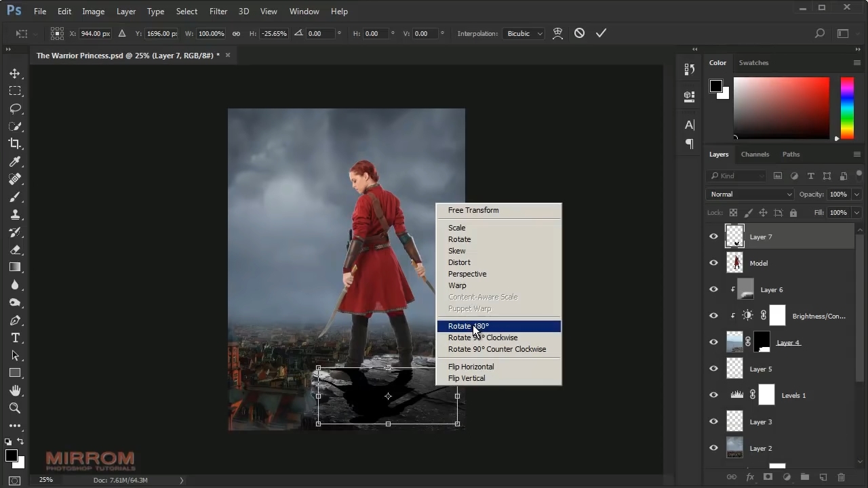Select the Move tool
The image size is (868, 488).
[15, 73]
